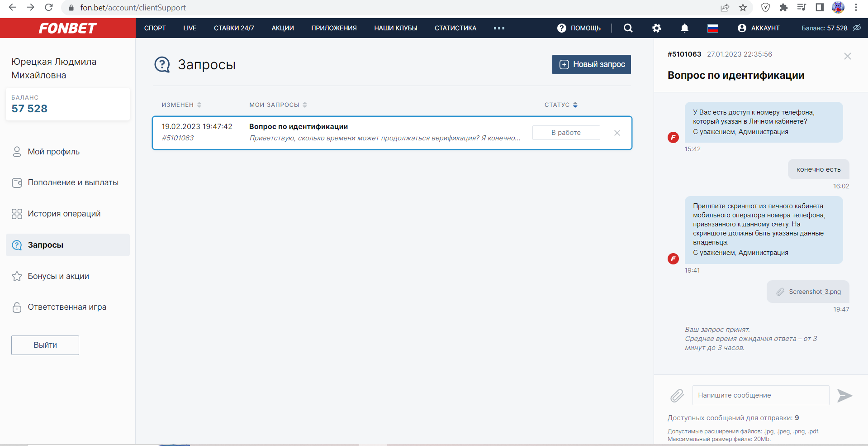Click the Russian flag language selector

(x=712, y=28)
